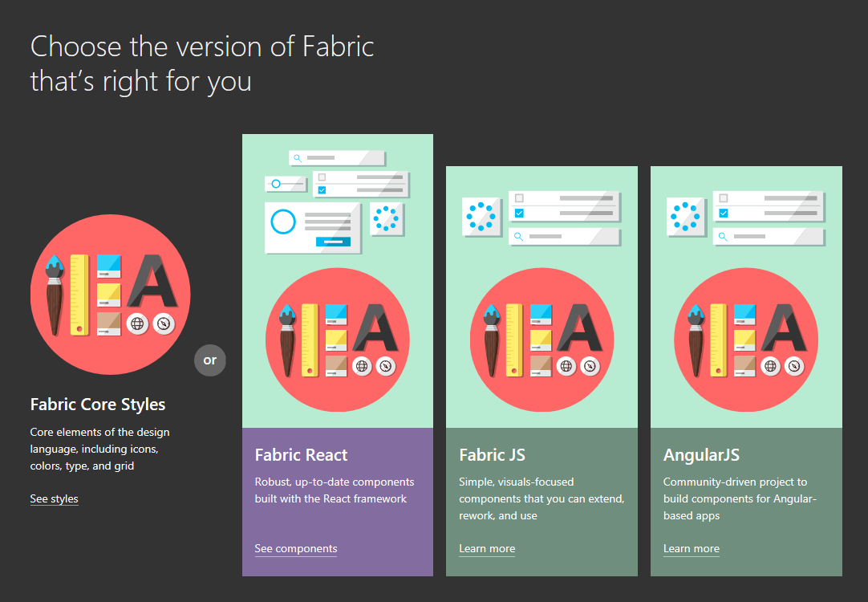Toggle the unchecked checkbox in Fabric JS illustration
Viewport: 868px width, 602px height.
(x=519, y=198)
